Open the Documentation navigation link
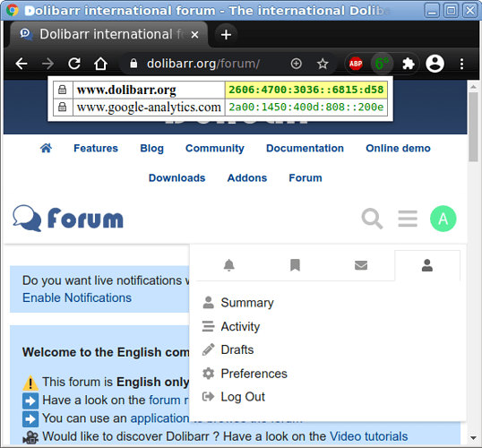This screenshot has height=448, width=482. [305, 148]
